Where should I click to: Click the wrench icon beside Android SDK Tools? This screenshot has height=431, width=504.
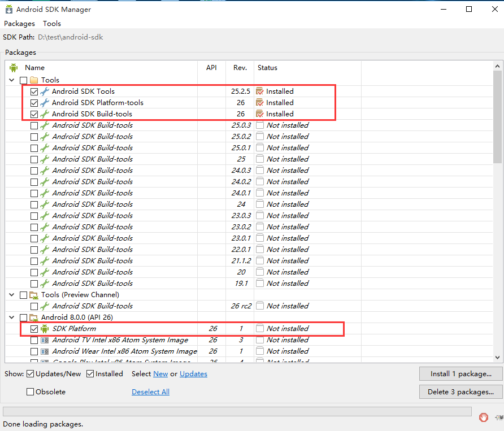click(x=45, y=92)
